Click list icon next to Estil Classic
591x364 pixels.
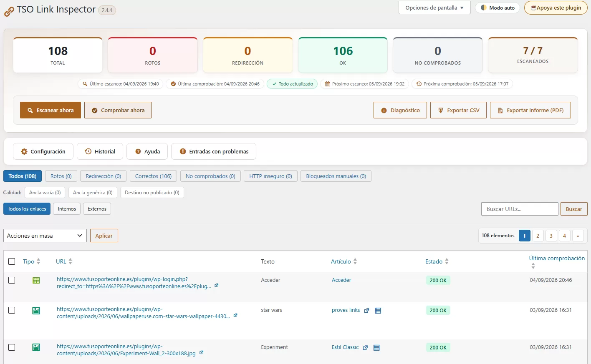click(x=376, y=348)
